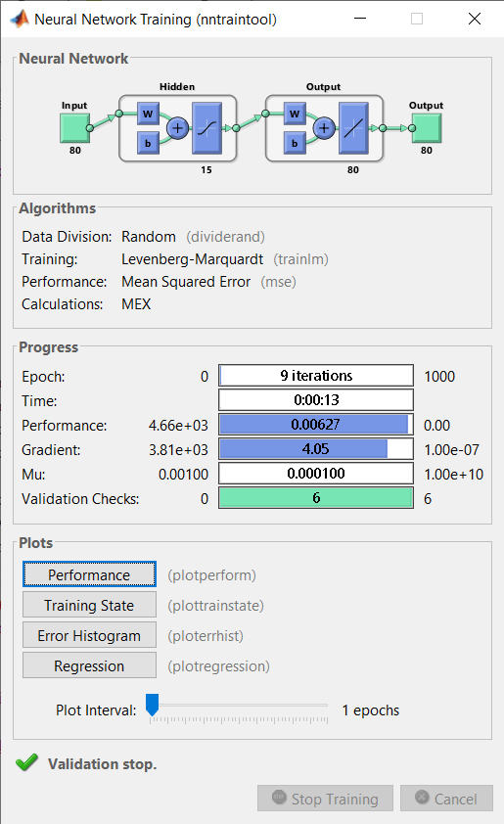Click the Validation stop. status text
504x824 pixels.
(x=103, y=763)
